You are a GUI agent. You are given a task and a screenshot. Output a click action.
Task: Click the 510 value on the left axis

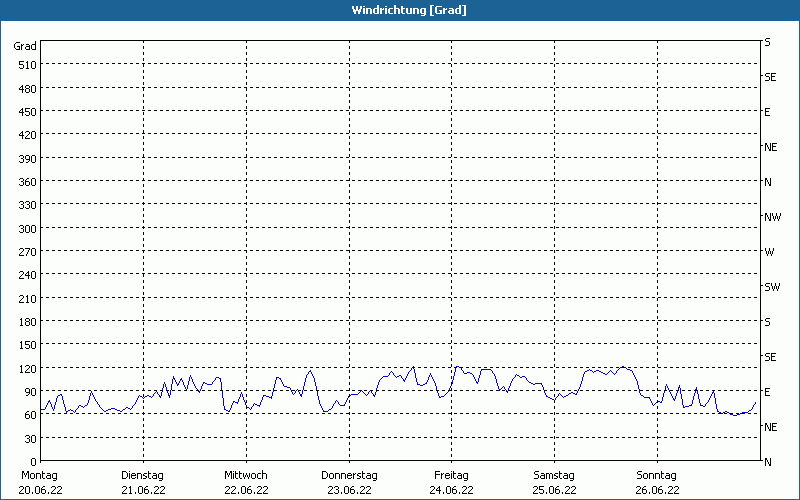click(27, 65)
